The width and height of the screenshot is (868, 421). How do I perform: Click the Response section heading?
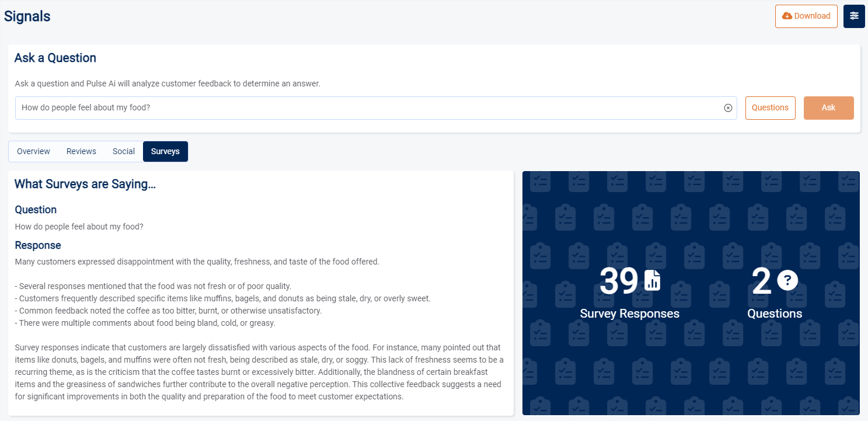coord(38,245)
